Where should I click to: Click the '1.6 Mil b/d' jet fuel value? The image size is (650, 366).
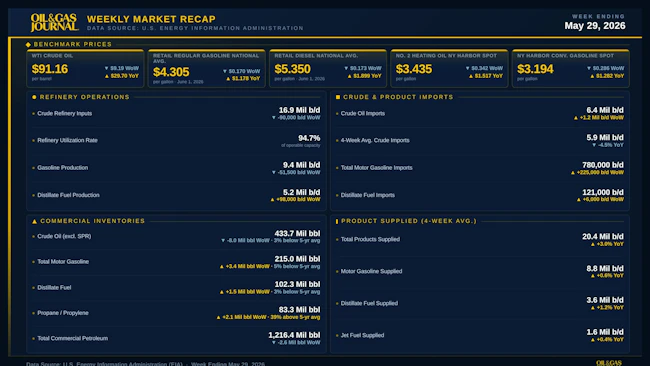coord(605,332)
